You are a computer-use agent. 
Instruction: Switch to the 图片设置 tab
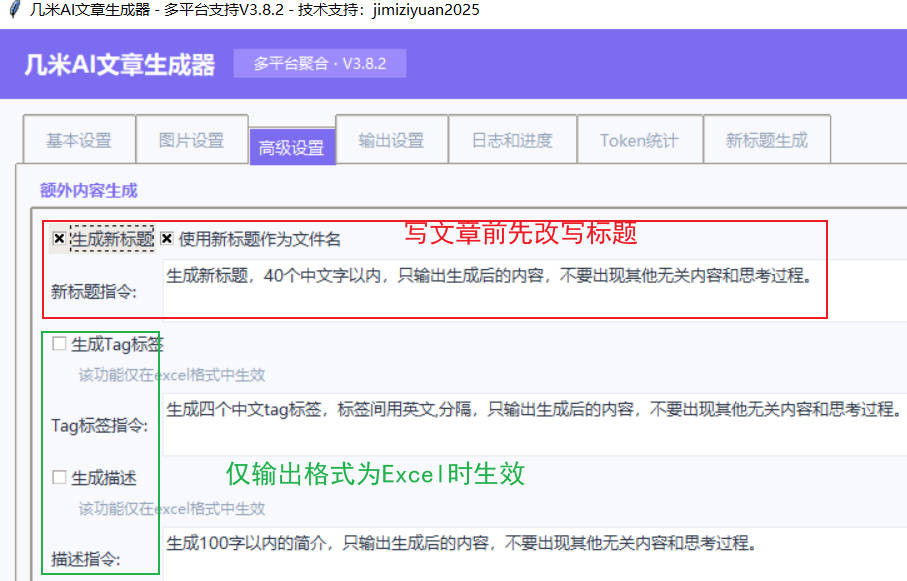(191, 140)
